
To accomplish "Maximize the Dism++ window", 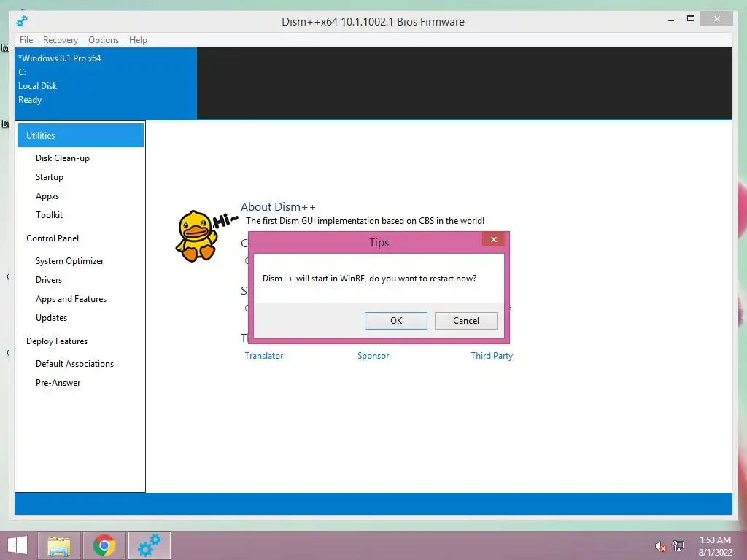I will 691,18.
